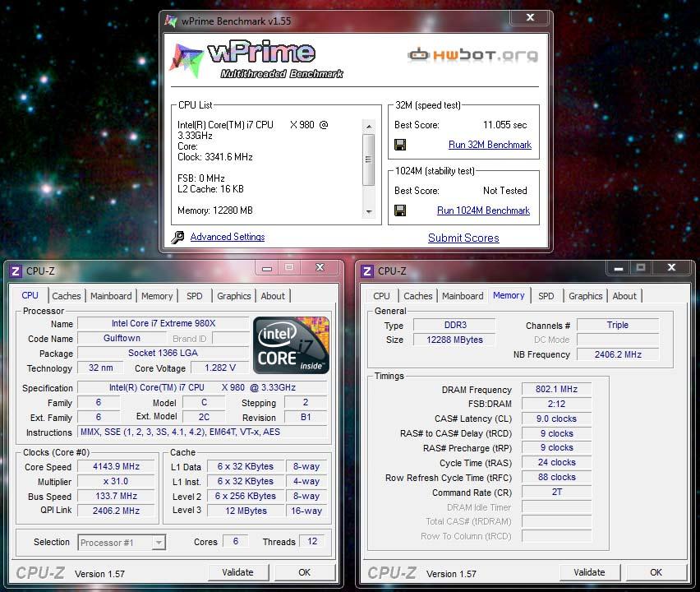Click the Instructions value 'MMX, SSE...' field
The width and height of the screenshot is (700, 592).
click(202, 432)
